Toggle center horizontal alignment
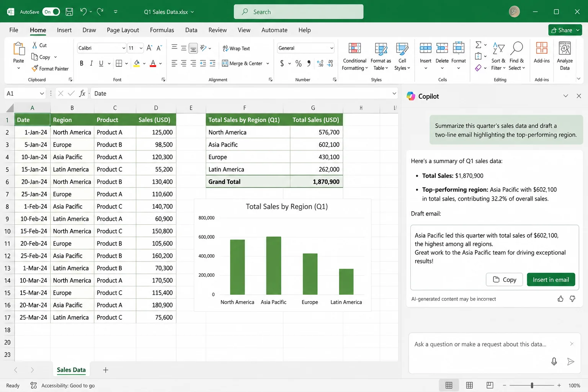This screenshot has height=392, width=588. pyautogui.click(x=184, y=63)
